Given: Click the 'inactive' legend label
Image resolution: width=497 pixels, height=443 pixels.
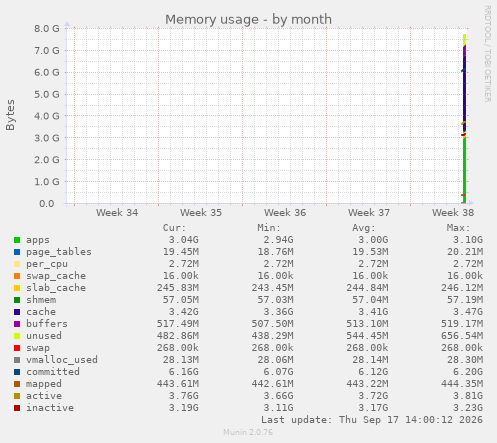Looking at the screenshot, I should (50, 408).
